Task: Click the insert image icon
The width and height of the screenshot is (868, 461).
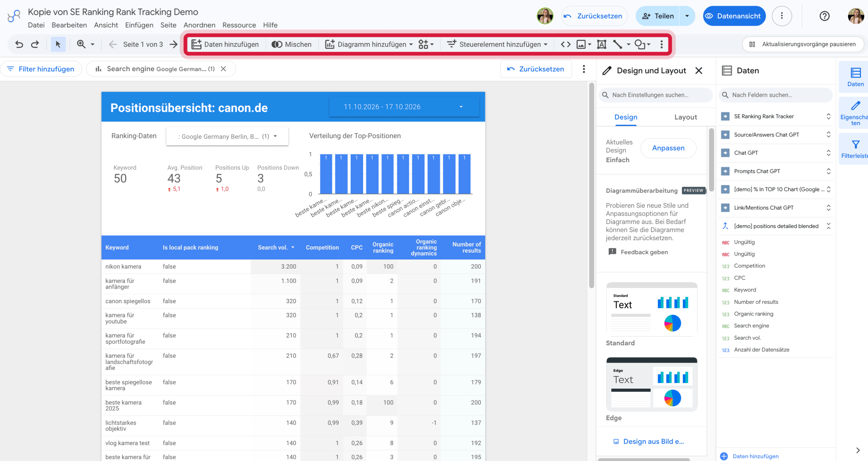Action: [x=581, y=44]
